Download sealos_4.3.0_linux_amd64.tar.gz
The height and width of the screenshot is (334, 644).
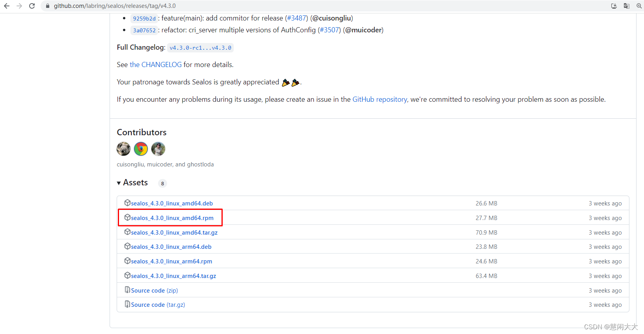(174, 233)
